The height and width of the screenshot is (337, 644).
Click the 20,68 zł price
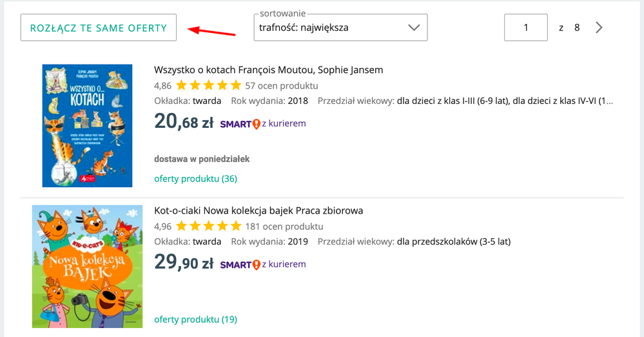point(184,121)
